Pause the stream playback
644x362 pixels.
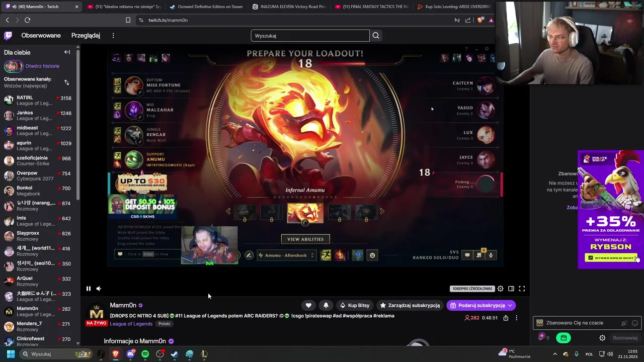point(89,289)
